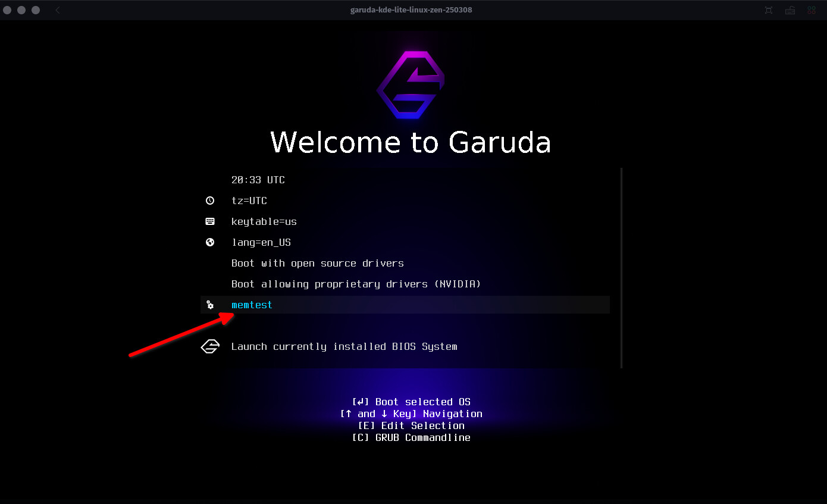Click the keyboard icon in the title bar
Image resolution: width=827 pixels, height=504 pixels.
coord(790,10)
